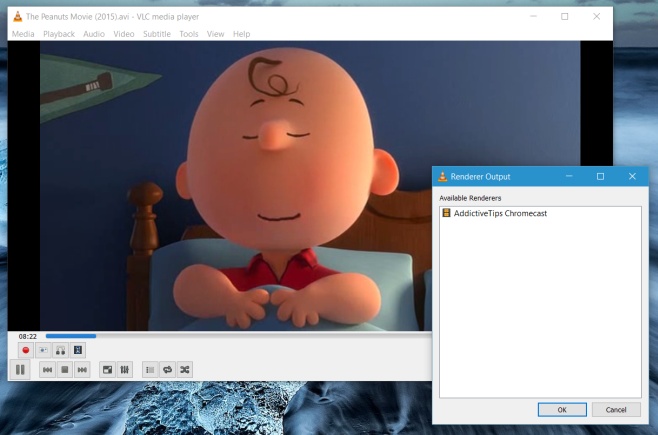Open the Tools menu
The image size is (658, 435).
click(189, 34)
